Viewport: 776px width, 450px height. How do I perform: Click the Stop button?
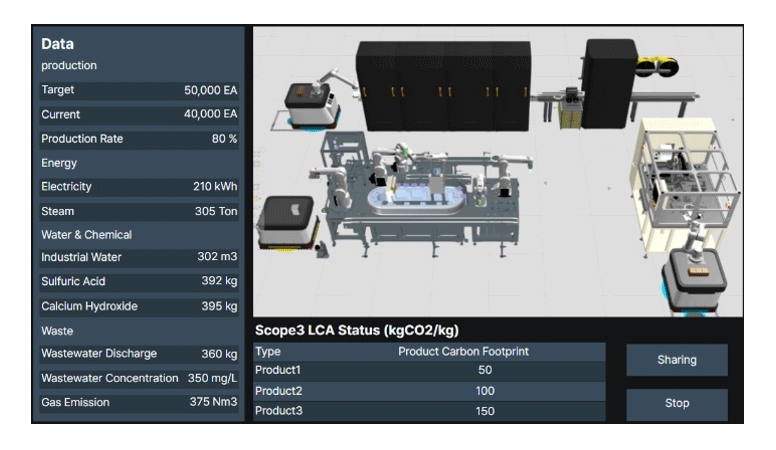point(677,403)
